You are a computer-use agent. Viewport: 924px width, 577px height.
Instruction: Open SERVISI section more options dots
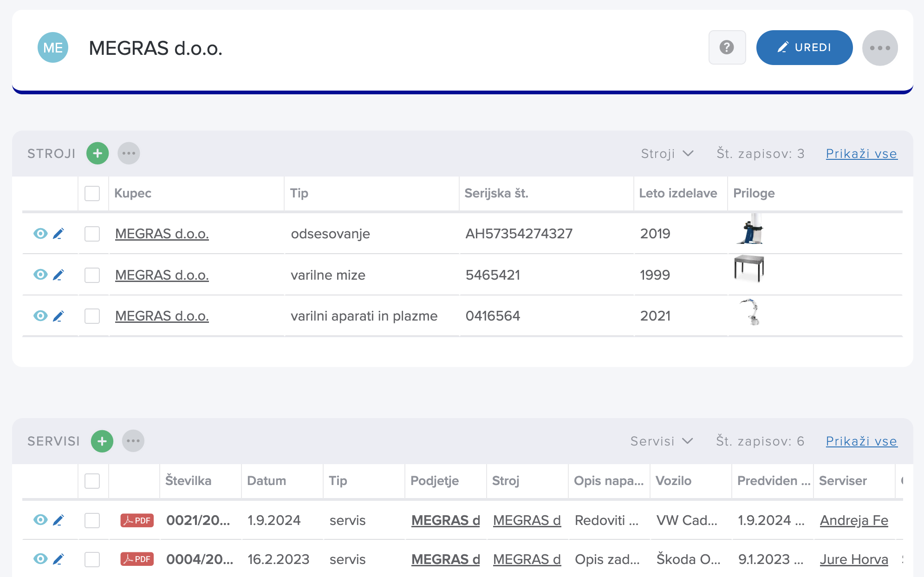coord(133,441)
